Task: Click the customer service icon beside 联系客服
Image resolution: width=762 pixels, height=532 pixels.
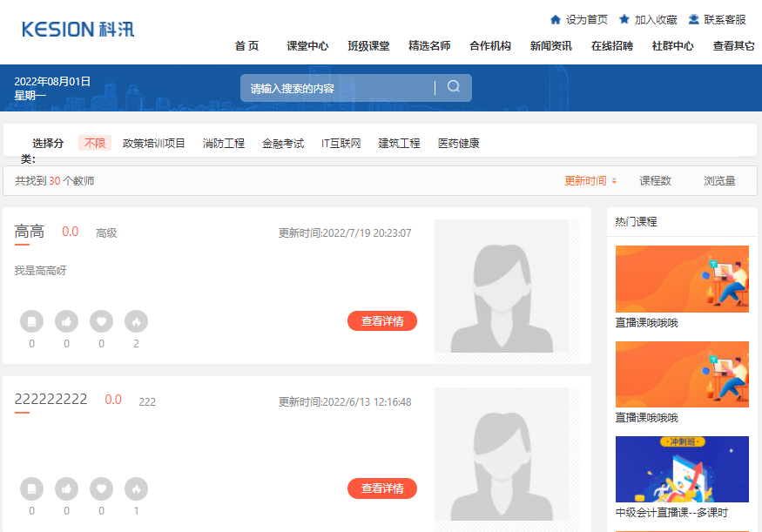Action: [x=694, y=19]
